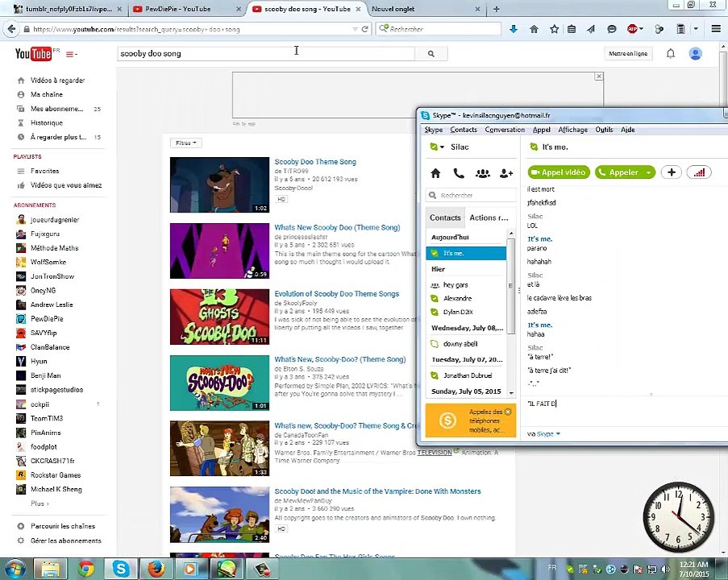
Task: Select the Skype Contacts tab
Action: (x=445, y=217)
